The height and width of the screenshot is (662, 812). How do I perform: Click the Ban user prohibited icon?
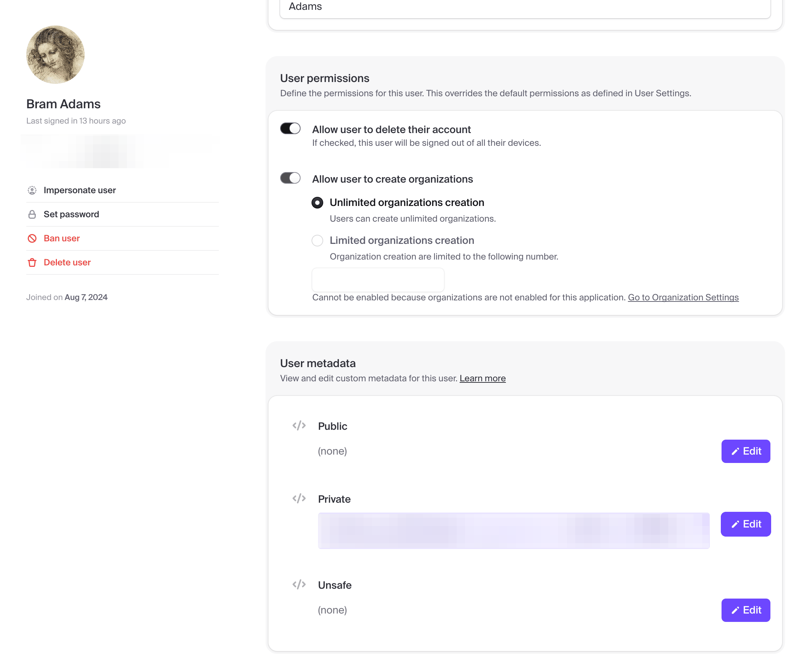tap(32, 238)
